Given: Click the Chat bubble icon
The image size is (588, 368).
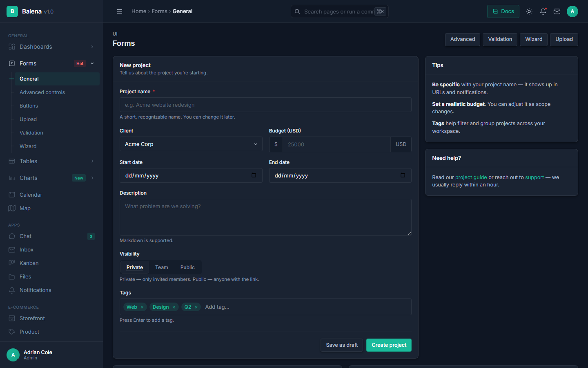Looking at the screenshot, I should tap(12, 236).
